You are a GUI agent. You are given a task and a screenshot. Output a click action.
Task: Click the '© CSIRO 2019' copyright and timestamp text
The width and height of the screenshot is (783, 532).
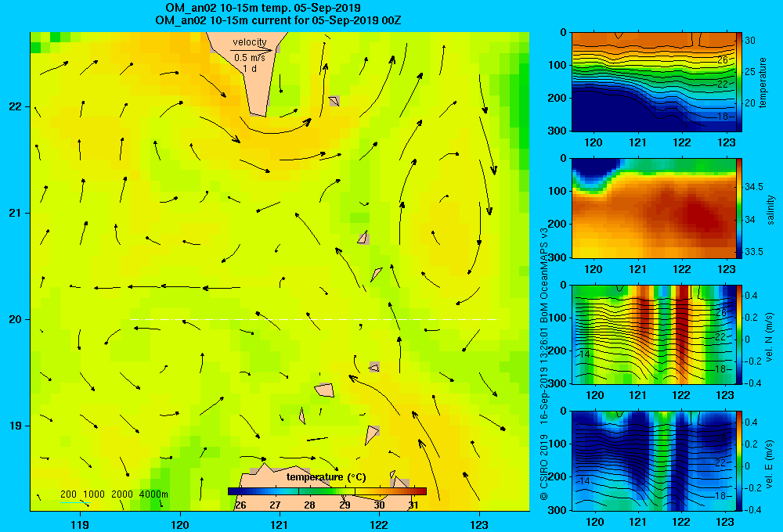pos(544,363)
